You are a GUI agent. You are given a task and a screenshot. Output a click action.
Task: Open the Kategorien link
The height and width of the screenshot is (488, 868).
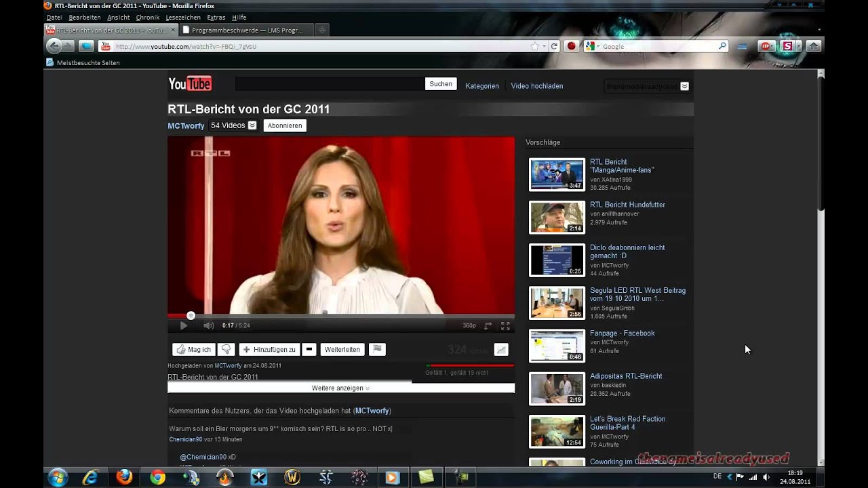pyautogui.click(x=482, y=86)
